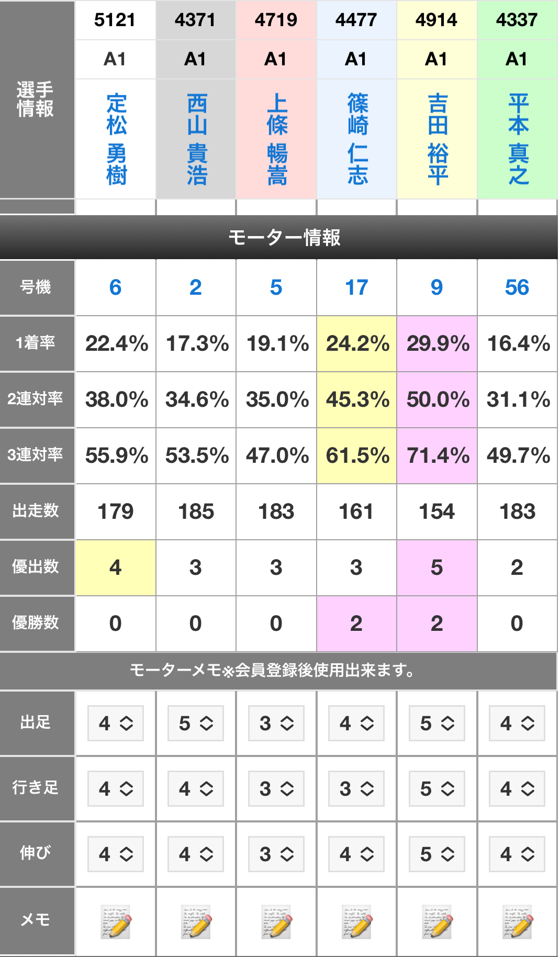Open racer profile link 平本真之
This screenshot has height=957, width=560.
pyautogui.click(x=518, y=139)
